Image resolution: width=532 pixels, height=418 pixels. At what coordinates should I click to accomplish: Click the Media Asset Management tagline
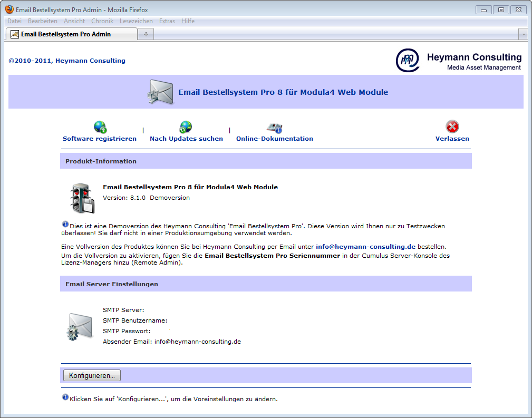484,67
